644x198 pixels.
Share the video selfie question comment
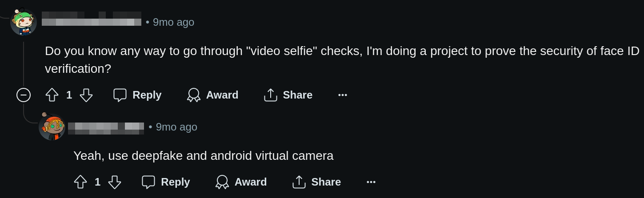[288, 95]
